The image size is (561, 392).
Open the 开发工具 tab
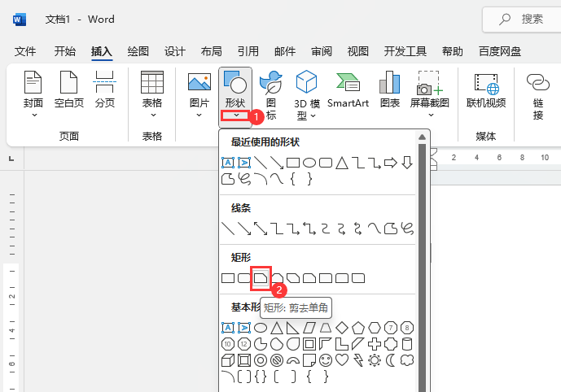[405, 51]
